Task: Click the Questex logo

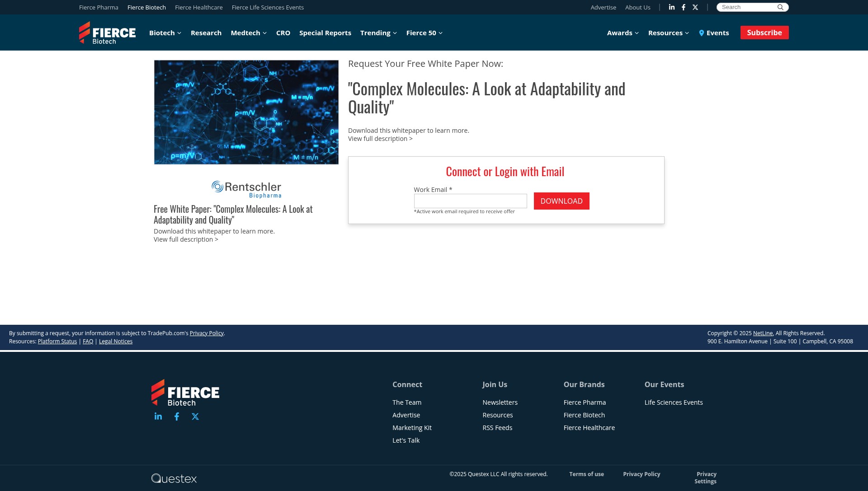Action: point(174,478)
